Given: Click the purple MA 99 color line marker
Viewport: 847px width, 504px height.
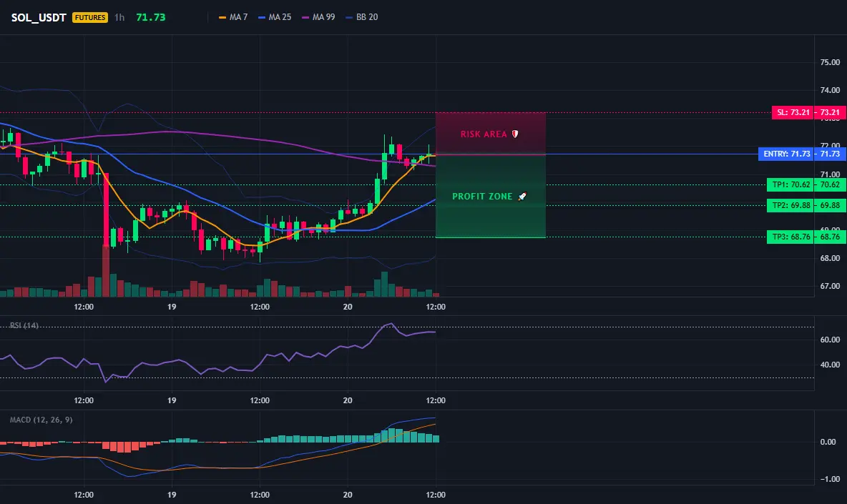Looking at the screenshot, I should click(x=305, y=17).
